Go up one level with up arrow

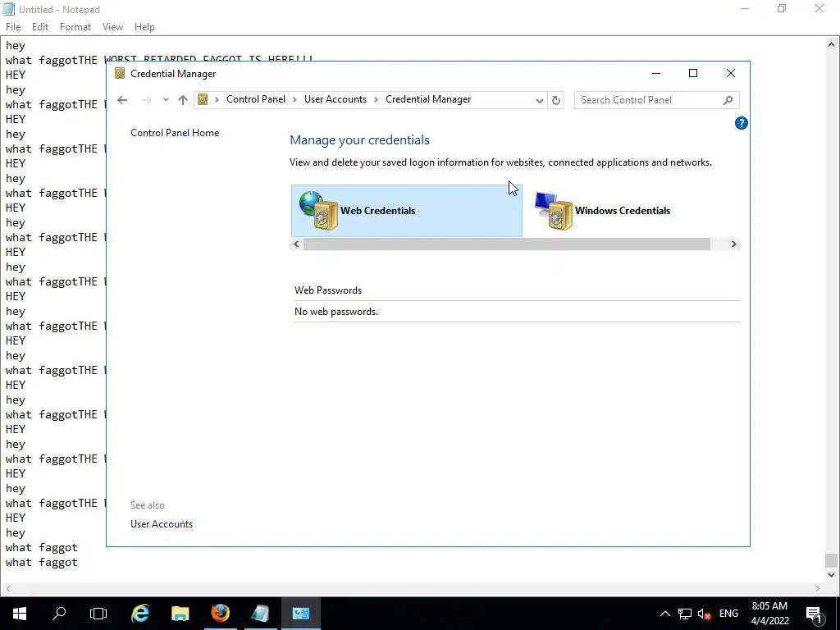[x=183, y=99]
